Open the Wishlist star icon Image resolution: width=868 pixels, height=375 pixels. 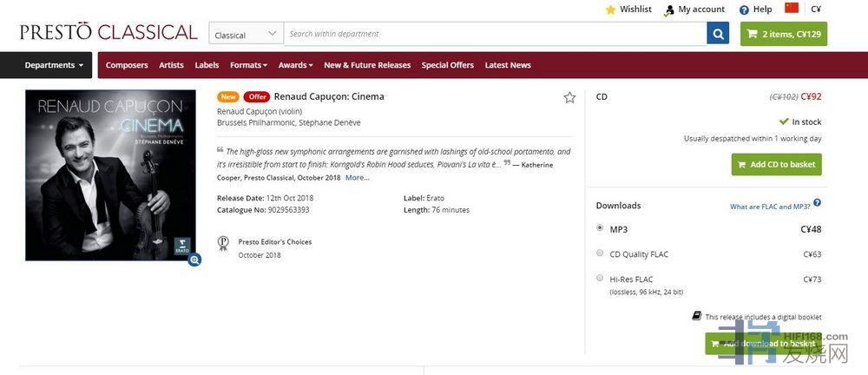click(610, 10)
